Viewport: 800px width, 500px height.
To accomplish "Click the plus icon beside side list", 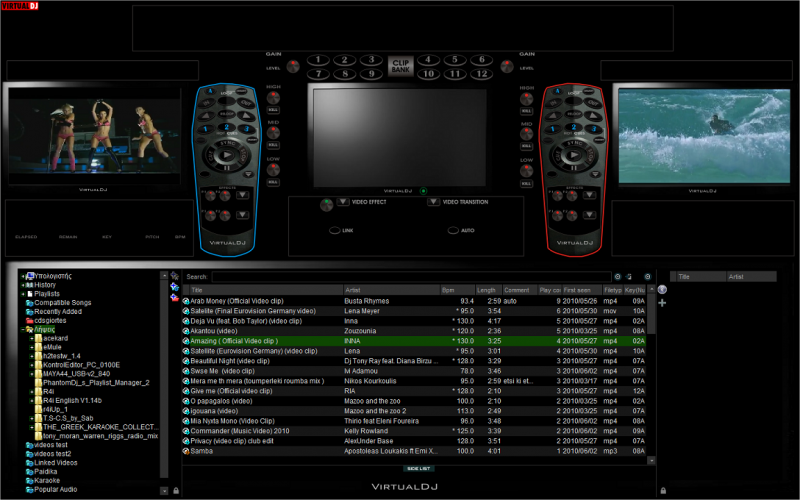I will click(x=662, y=303).
